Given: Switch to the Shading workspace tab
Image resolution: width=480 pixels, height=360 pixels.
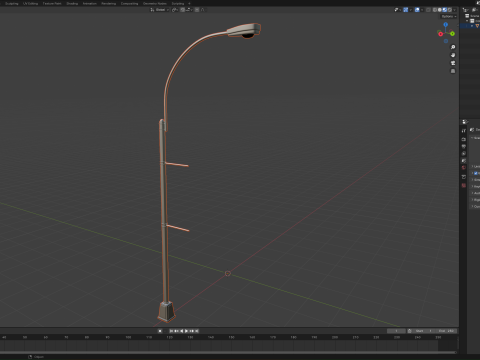Looking at the screenshot, I should click(72, 3).
